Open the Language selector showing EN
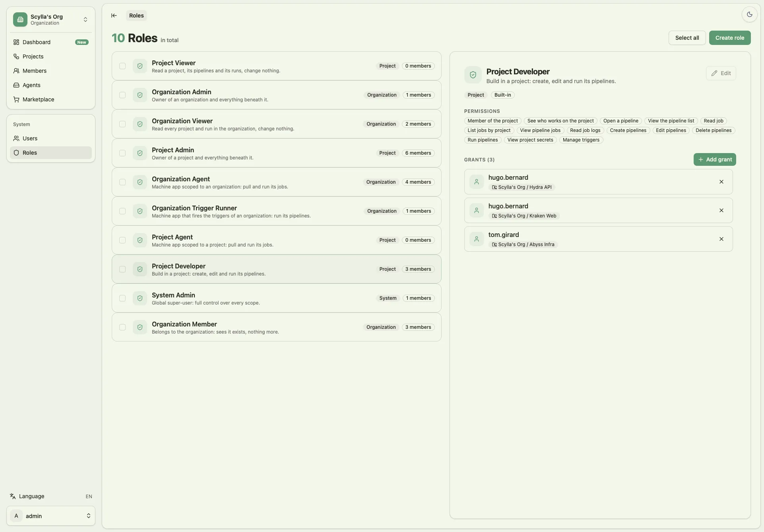The image size is (764, 532). 51,496
